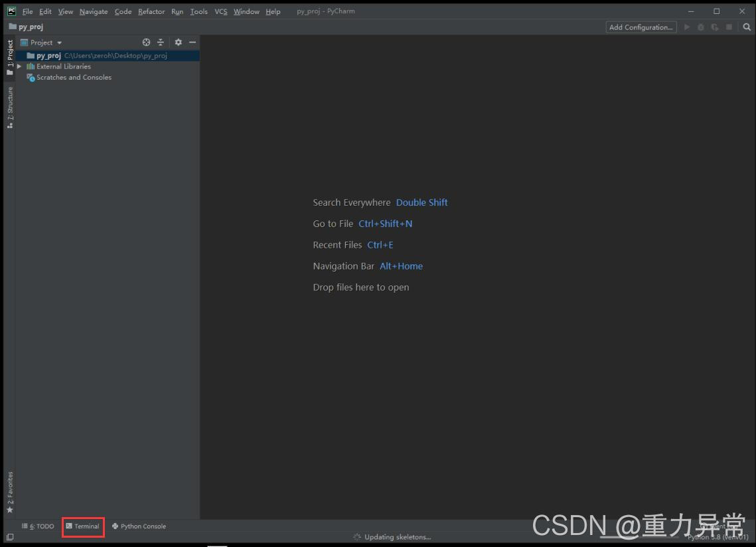Click the Double Shift shortcut link

click(x=421, y=202)
